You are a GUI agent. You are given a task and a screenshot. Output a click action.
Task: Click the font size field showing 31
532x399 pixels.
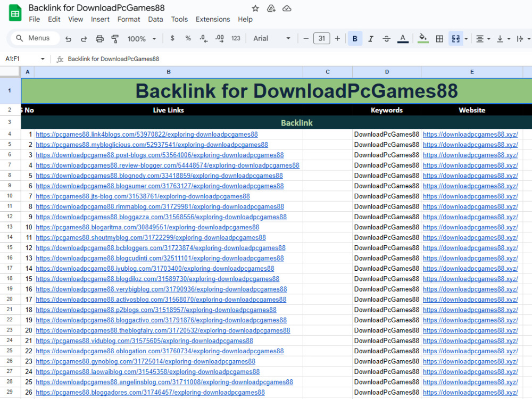coord(322,38)
